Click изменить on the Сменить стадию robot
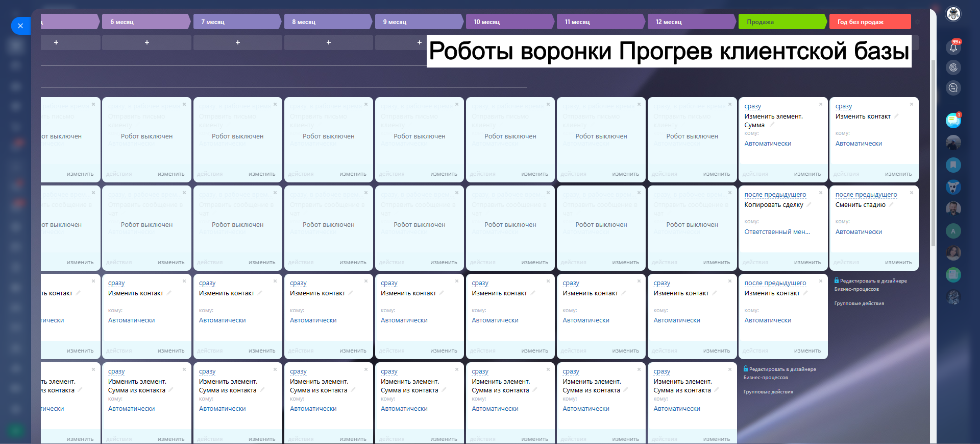980x444 pixels. point(898,263)
